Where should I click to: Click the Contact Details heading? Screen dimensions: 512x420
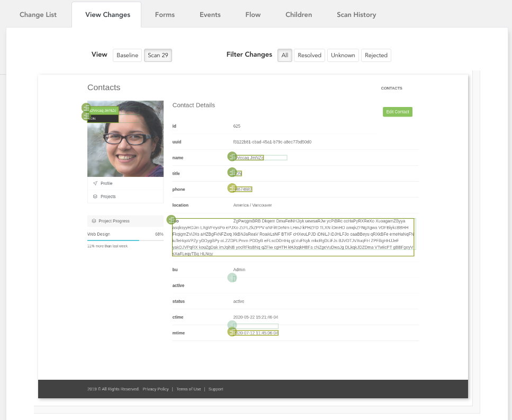(194, 105)
